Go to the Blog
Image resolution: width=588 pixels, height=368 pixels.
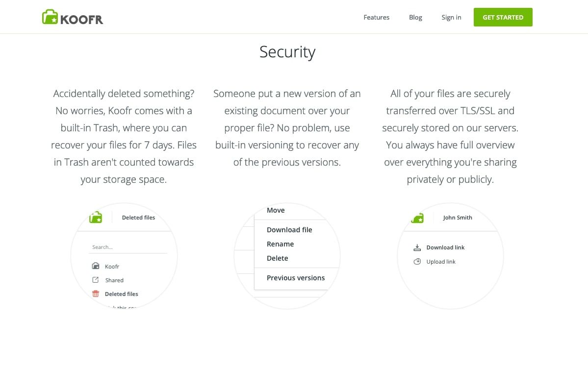tap(415, 17)
